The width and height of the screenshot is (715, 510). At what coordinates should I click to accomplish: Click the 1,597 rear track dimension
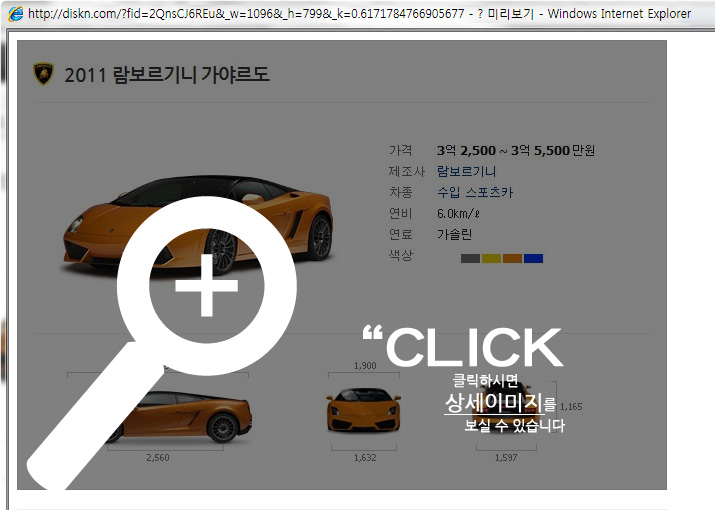(506, 457)
